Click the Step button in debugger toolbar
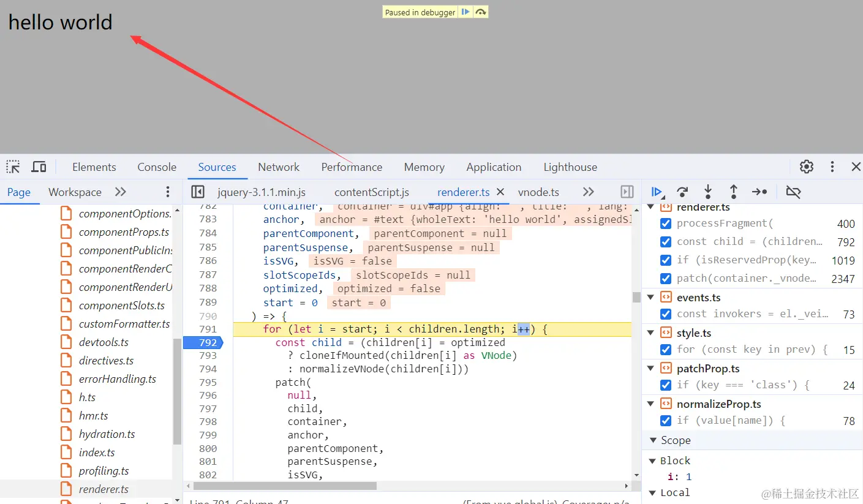The height and width of the screenshot is (504, 863). [759, 192]
